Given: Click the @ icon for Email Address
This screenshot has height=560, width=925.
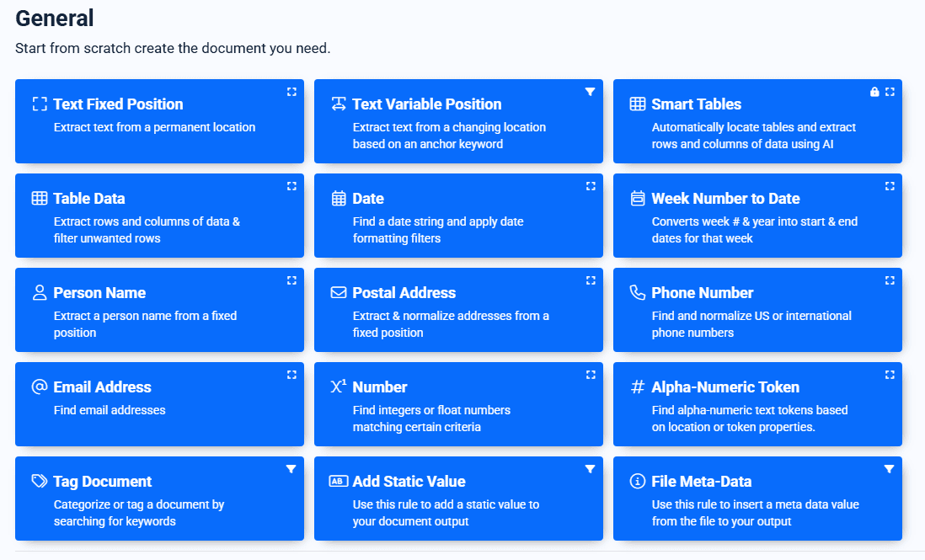Looking at the screenshot, I should pos(39,387).
